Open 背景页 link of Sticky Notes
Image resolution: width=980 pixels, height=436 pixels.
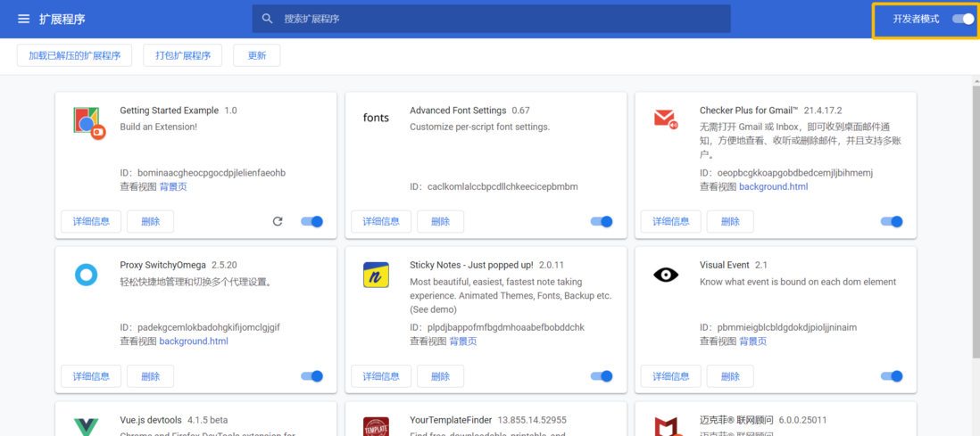pos(463,341)
